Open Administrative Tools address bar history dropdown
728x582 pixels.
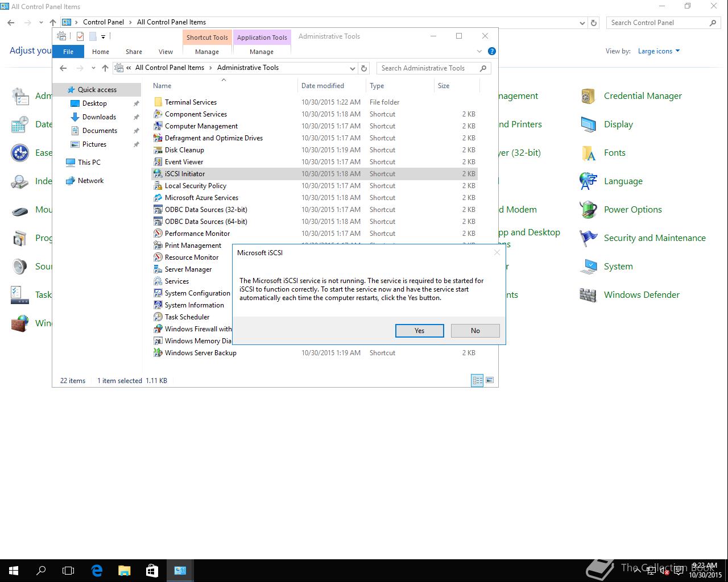(x=353, y=68)
